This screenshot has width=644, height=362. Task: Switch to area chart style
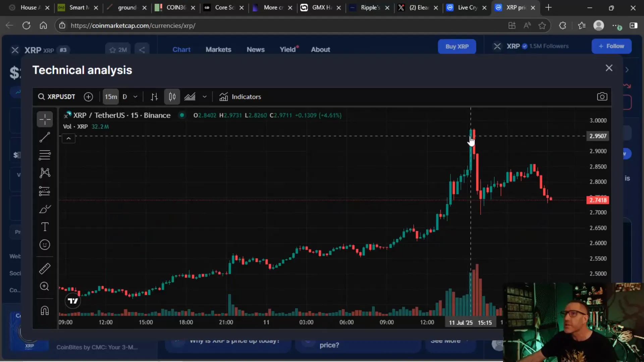pyautogui.click(x=190, y=97)
